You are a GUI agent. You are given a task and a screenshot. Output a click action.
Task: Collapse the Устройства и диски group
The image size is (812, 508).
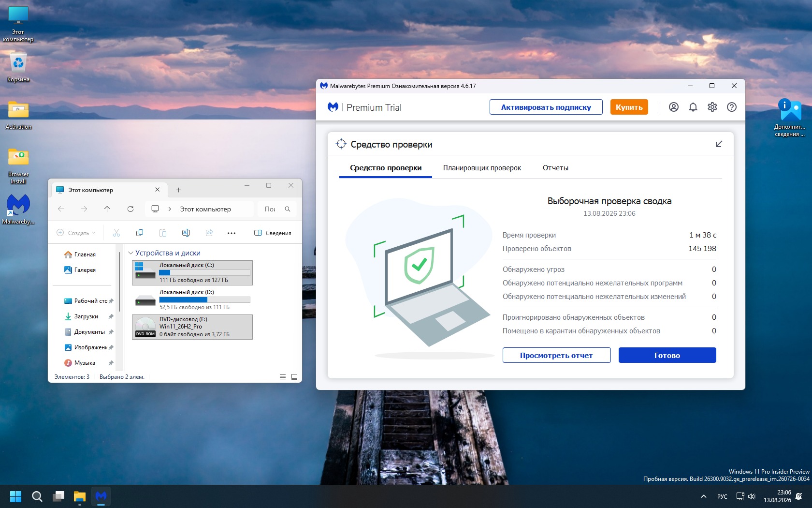(x=130, y=253)
